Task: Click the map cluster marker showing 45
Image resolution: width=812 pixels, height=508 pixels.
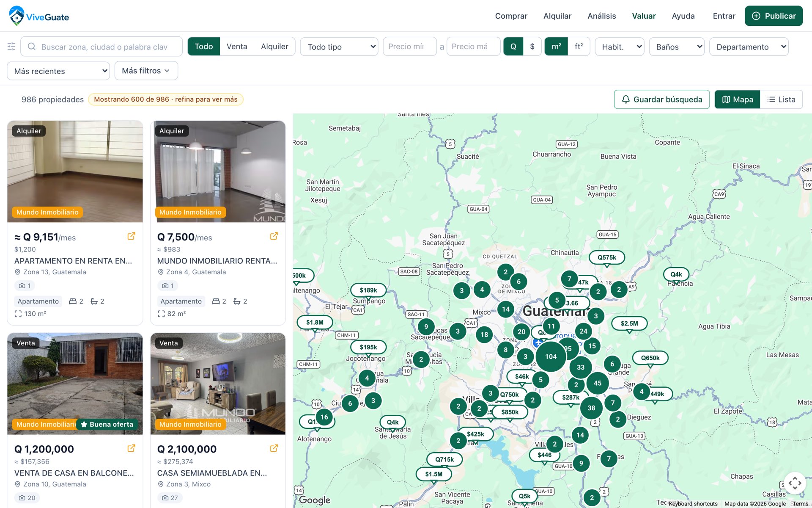Action: point(598,383)
